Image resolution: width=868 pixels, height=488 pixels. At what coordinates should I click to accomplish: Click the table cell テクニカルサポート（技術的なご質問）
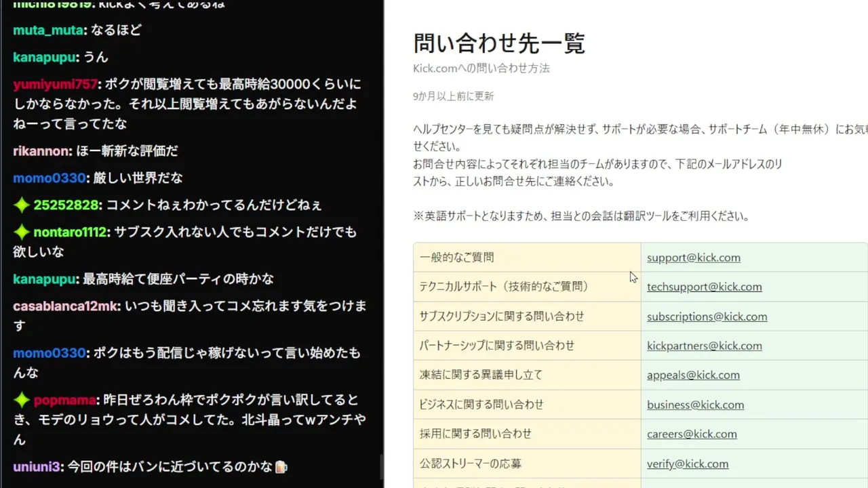[527, 287]
